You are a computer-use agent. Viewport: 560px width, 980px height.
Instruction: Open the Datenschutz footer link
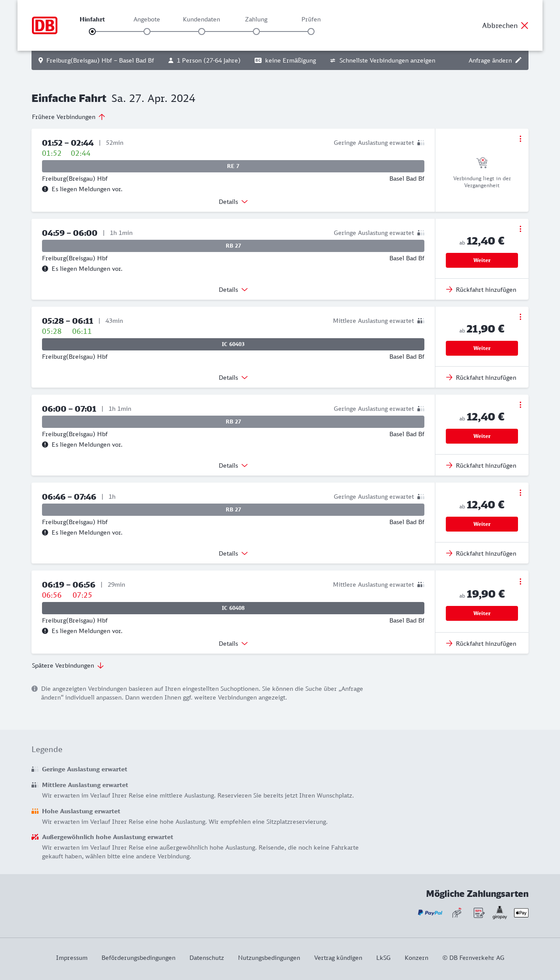pos(206,958)
